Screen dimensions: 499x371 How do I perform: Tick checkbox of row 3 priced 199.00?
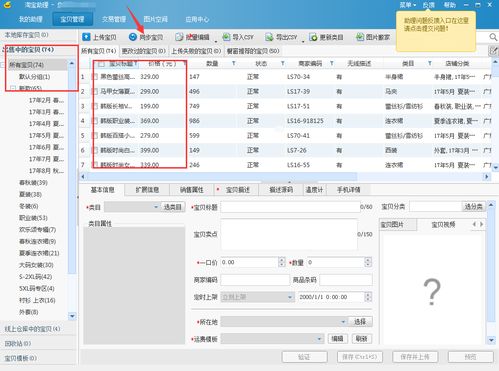(x=95, y=106)
